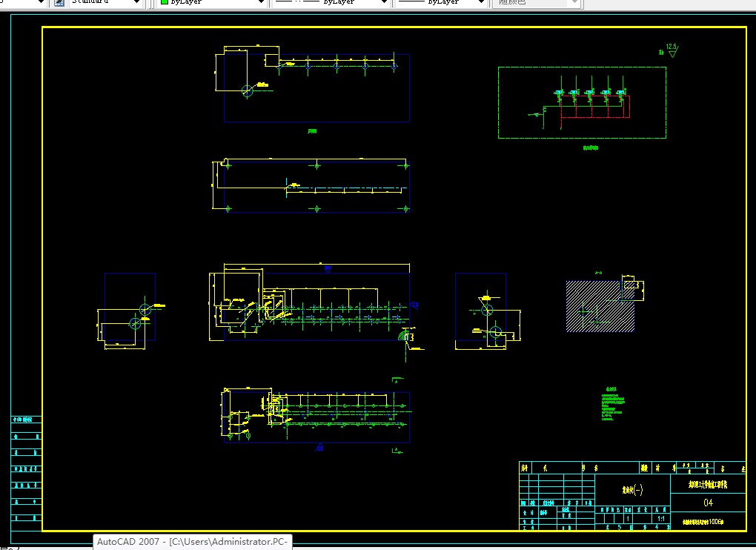Open the ByLayer linetype dropdown with dashed line preview
Image resolution: width=756 pixels, height=550 pixels.
tap(331, 2)
